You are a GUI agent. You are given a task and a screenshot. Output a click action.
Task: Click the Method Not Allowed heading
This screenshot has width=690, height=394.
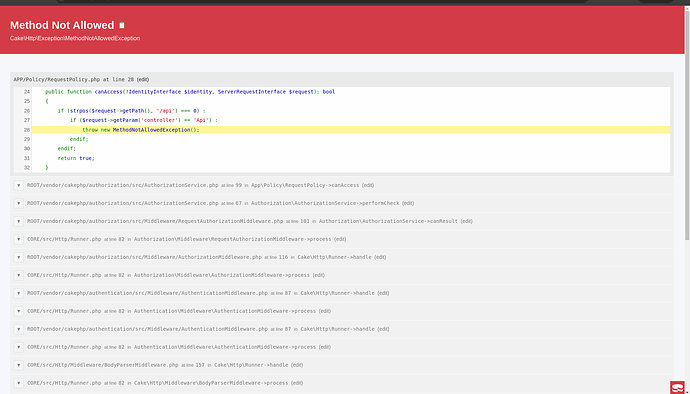coord(62,25)
